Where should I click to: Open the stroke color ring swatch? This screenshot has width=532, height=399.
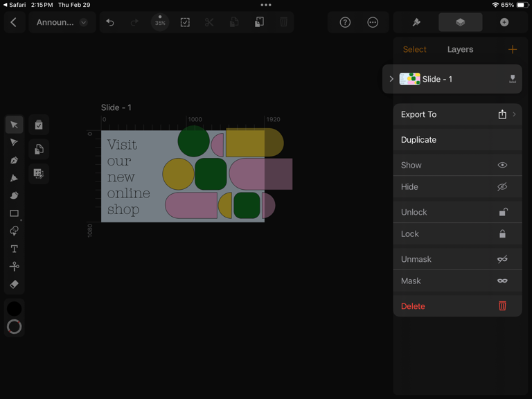15,327
